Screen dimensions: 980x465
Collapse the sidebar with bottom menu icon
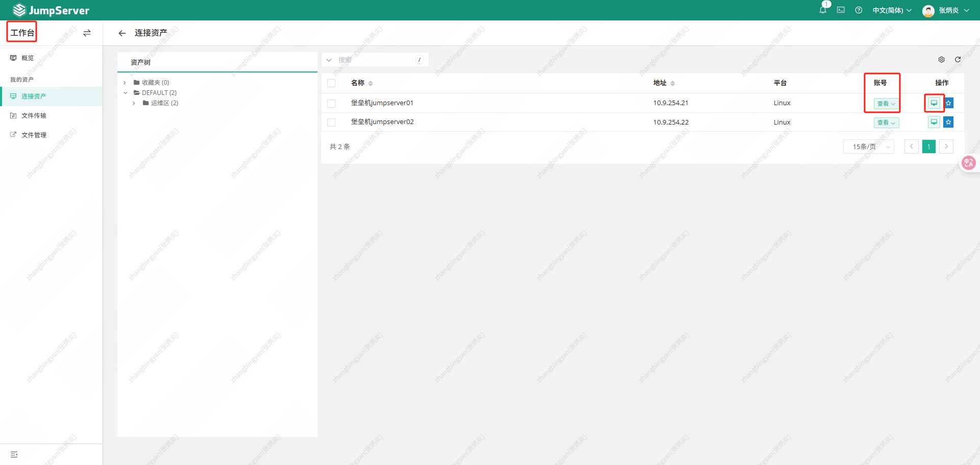pos(14,454)
